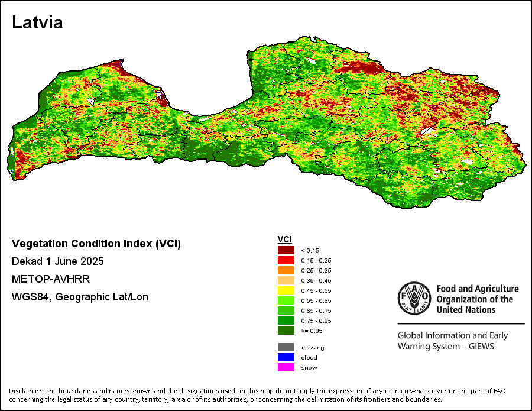The image size is (532, 411).
Task: Click 'Food and Agriculture Organization' text
Action: (x=478, y=299)
